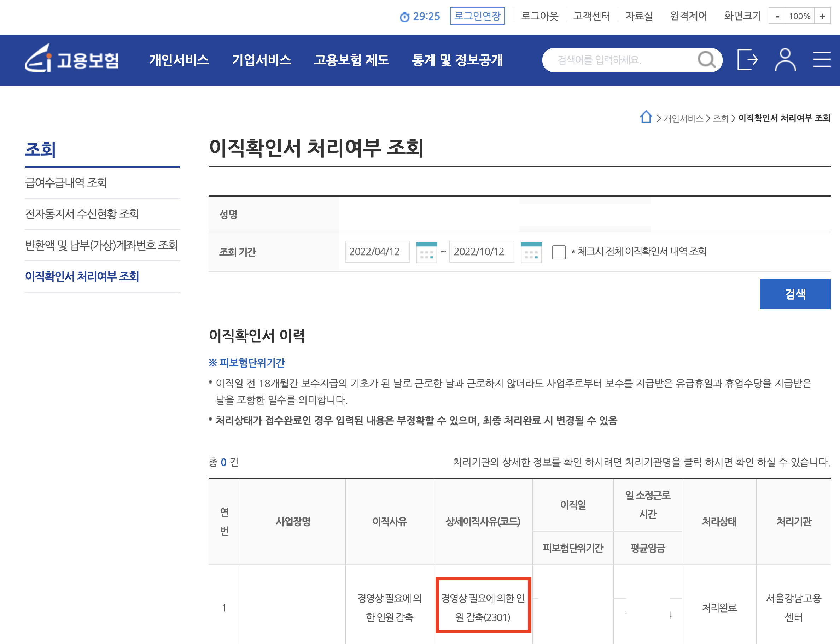This screenshot has width=840, height=644.
Task: Select 이직확인서 처리여부 조회 in sidebar
Action: (82, 276)
